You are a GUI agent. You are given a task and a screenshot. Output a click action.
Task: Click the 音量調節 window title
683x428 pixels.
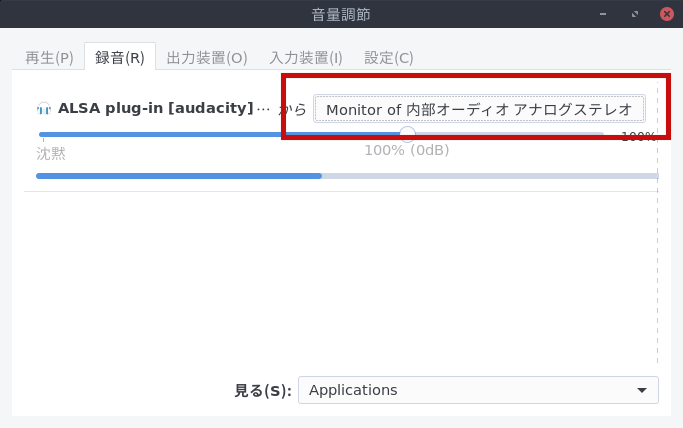pos(341,14)
